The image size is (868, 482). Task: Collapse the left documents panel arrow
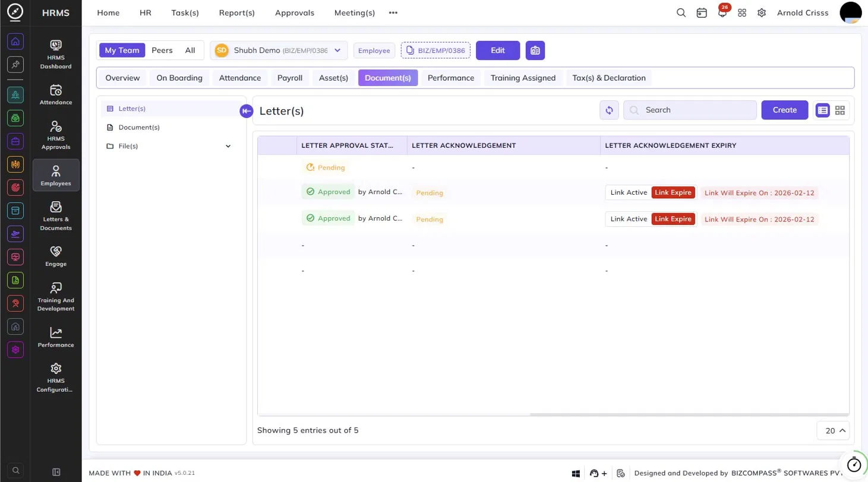(x=247, y=110)
